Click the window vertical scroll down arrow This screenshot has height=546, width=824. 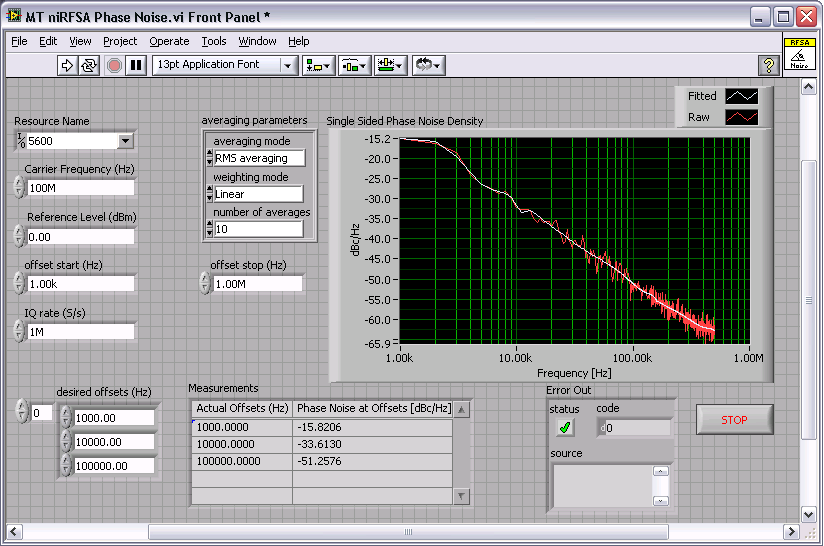(x=808, y=514)
